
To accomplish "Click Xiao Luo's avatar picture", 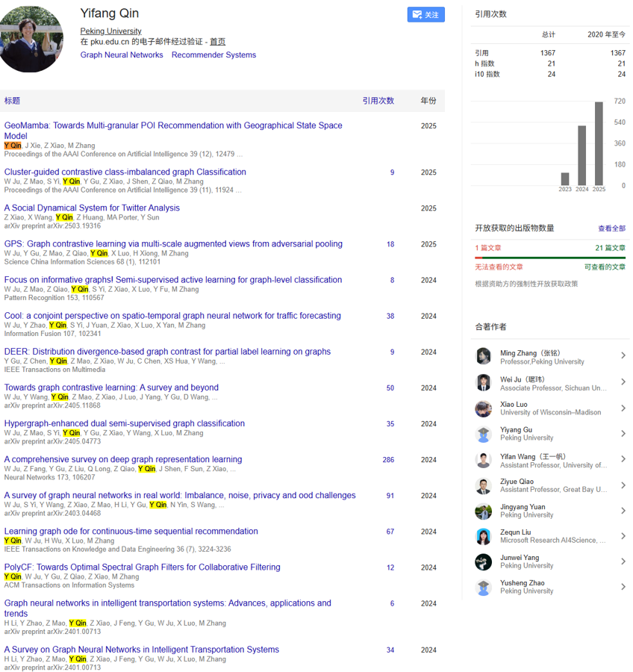I will pyautogui.click(x=484, y=408).
